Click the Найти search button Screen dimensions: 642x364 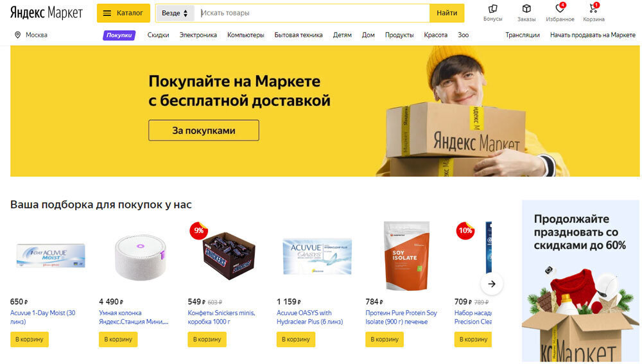447,13
